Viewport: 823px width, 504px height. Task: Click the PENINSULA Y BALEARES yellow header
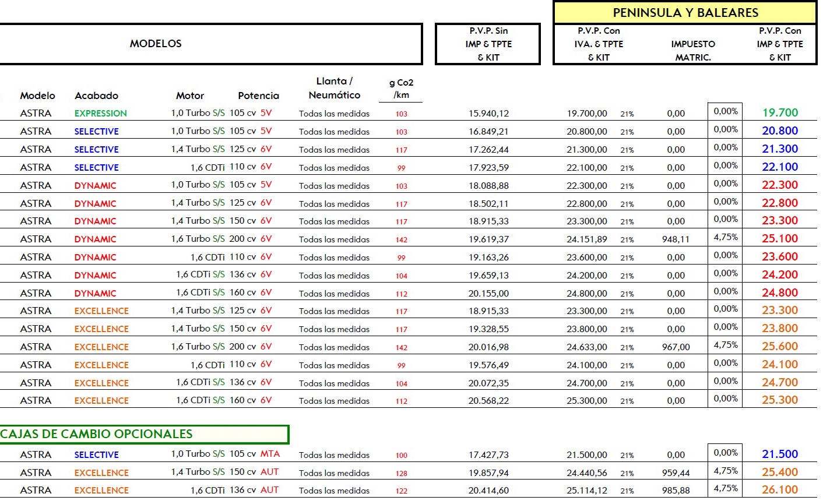click(x=685, y=13)
